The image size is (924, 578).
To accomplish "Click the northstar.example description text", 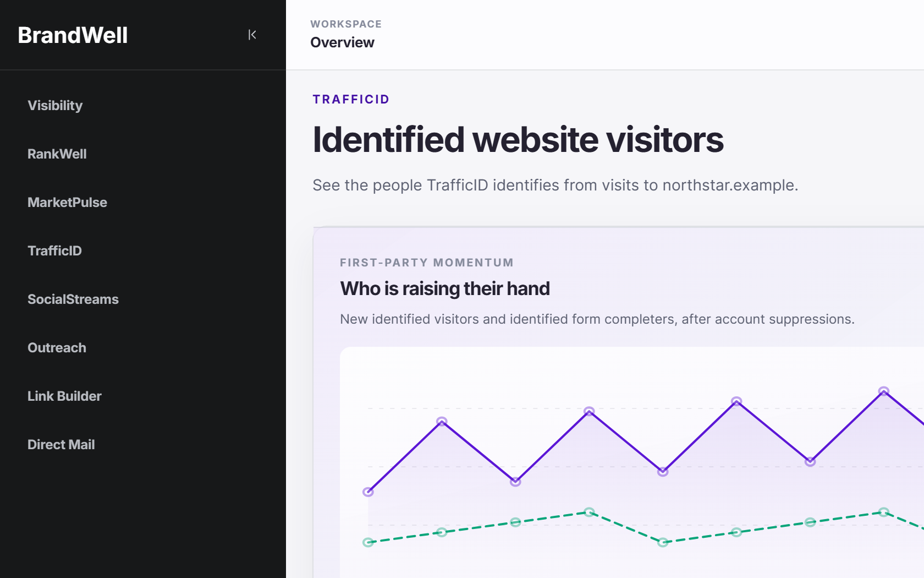I will (555, 185).
